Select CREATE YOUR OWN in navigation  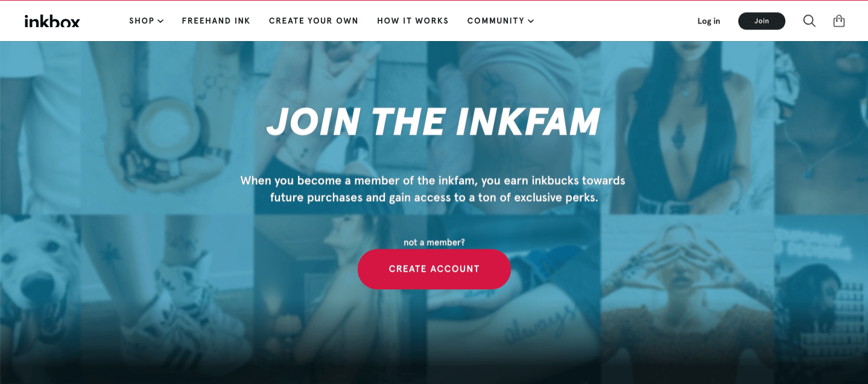314,21
